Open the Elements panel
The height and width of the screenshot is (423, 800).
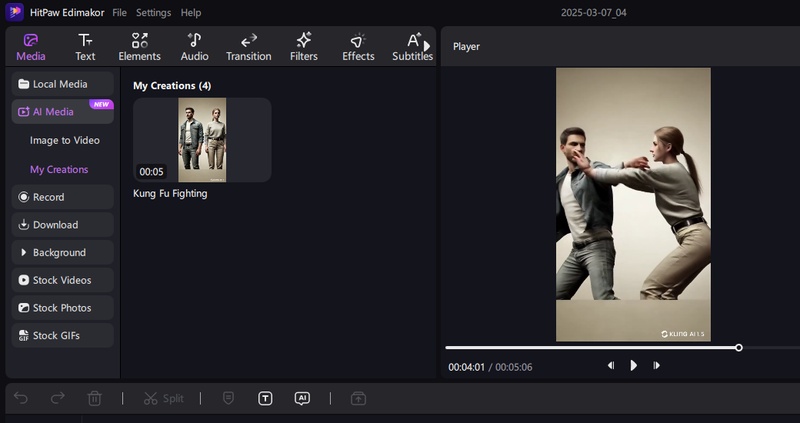[139, 46]
